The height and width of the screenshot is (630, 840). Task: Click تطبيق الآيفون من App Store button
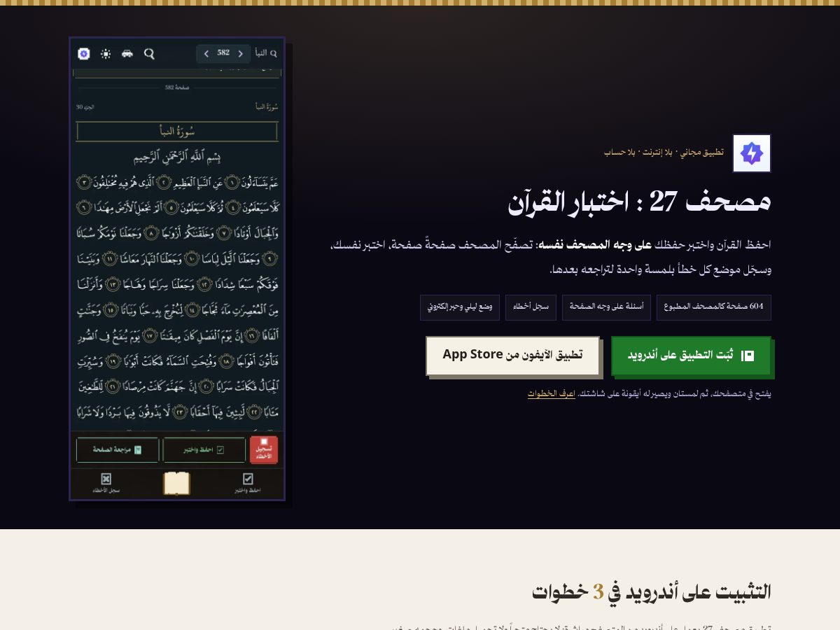tap(512, 355)
